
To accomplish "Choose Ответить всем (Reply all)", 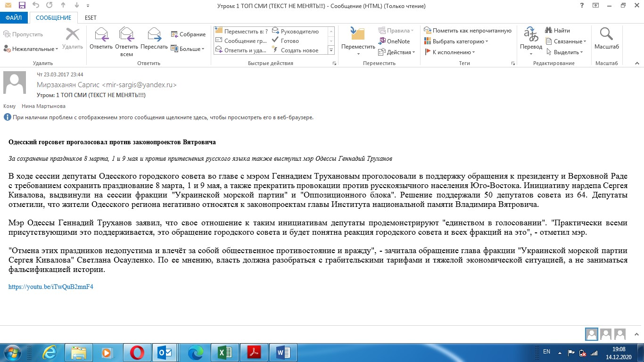I will point(126,42).
